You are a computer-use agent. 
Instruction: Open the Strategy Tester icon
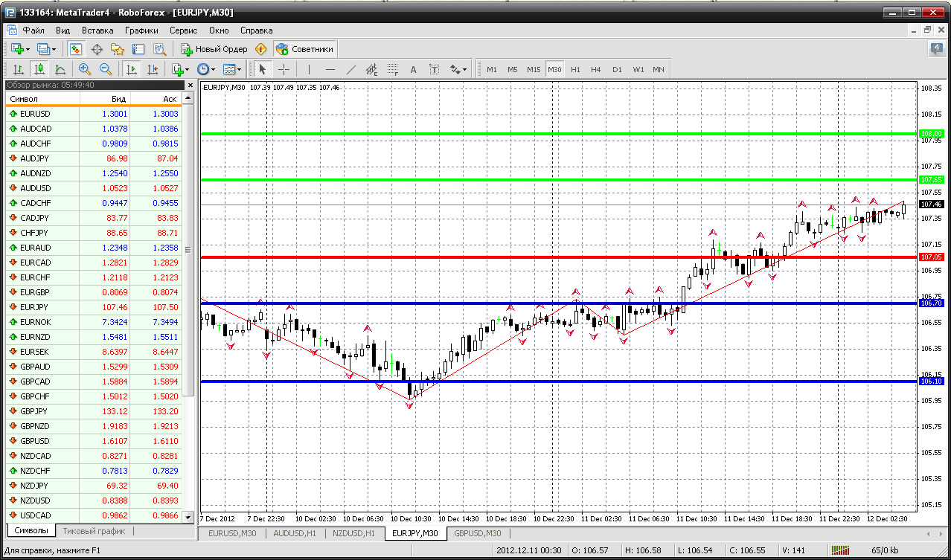point(159,49)
